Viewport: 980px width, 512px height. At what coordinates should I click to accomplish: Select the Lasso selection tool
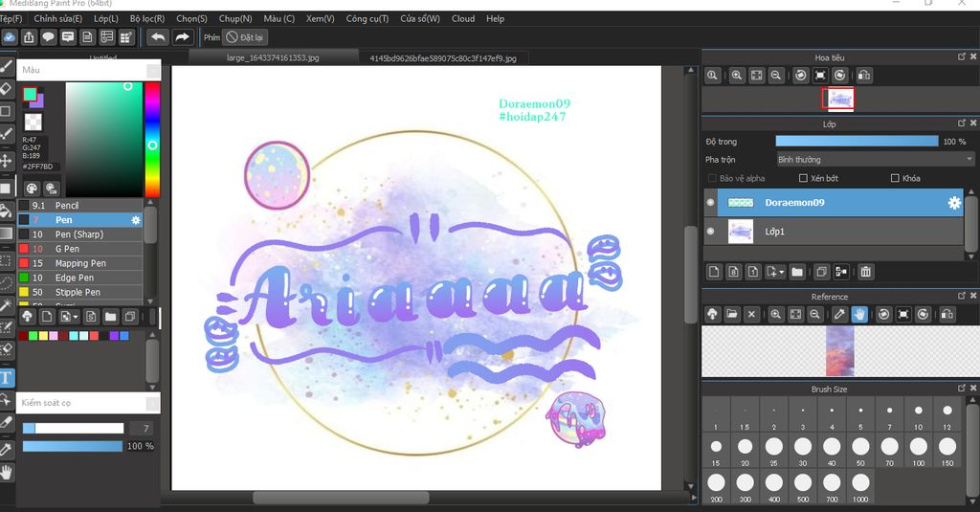click(x=6, y=283)
